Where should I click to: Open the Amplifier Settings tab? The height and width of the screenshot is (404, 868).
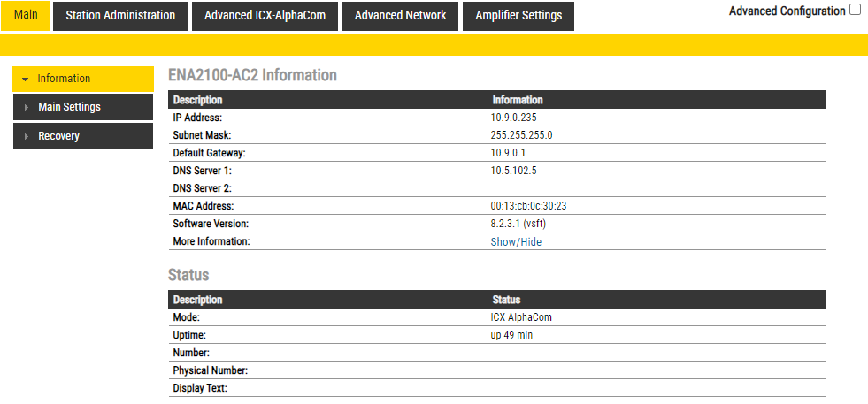(x=518, y=16)
